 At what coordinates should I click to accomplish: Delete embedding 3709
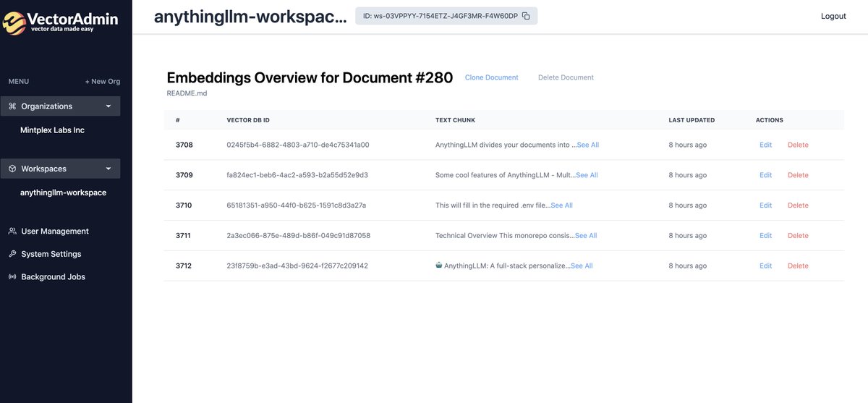click(x=798, y=175)
